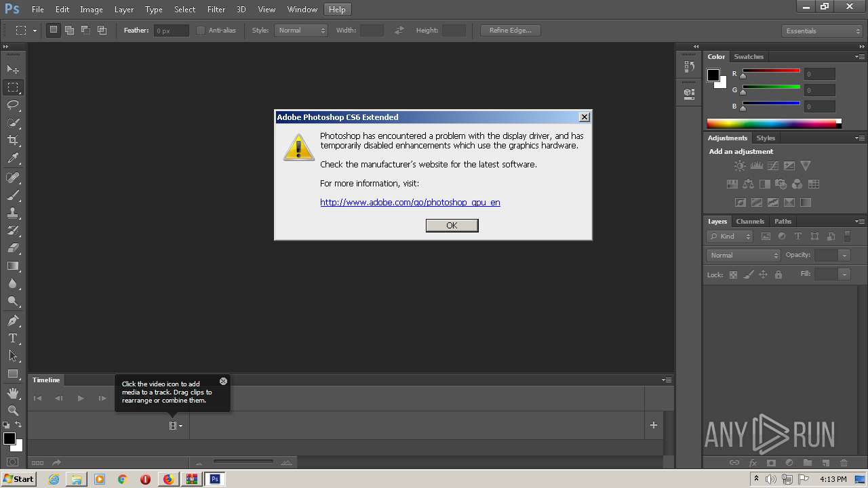Toggle Quick Mask mode
Viewport: 868px width, 488px height.
(x=13, y=462)
